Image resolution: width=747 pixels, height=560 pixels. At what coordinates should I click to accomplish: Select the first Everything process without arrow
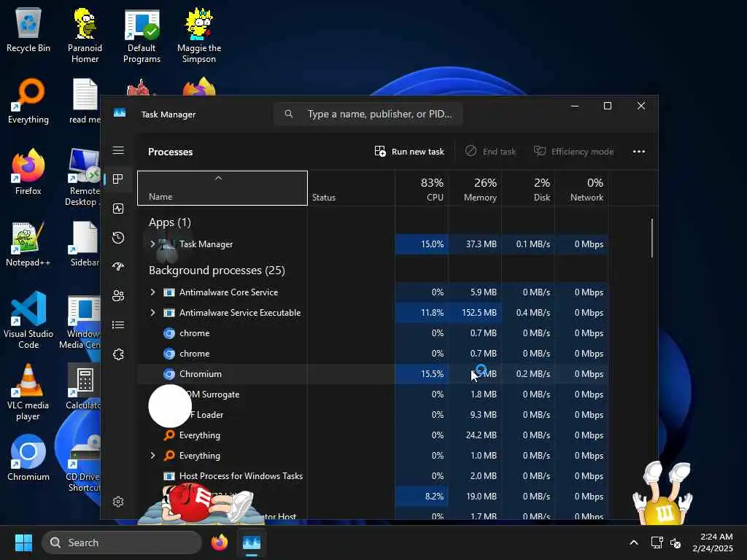tap(373, 435)
